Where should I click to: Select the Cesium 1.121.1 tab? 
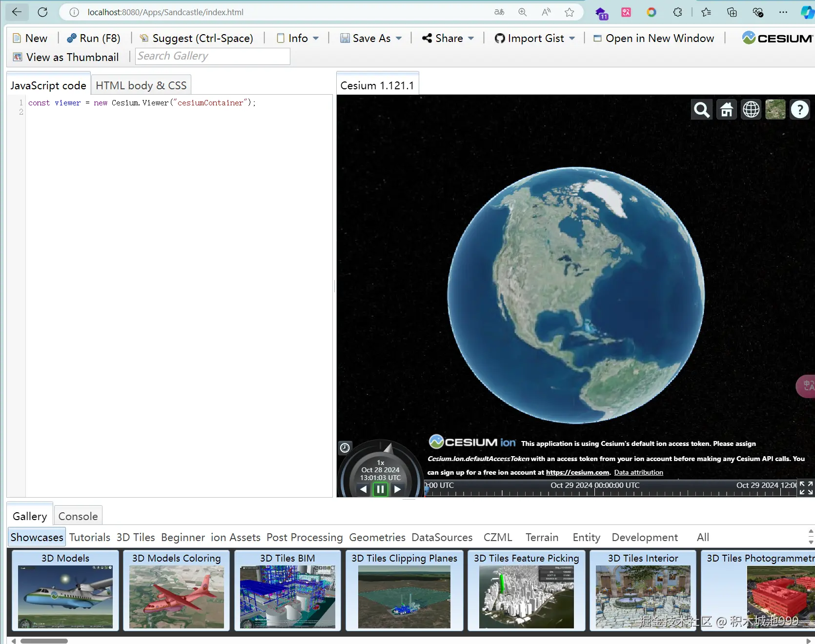377,85
